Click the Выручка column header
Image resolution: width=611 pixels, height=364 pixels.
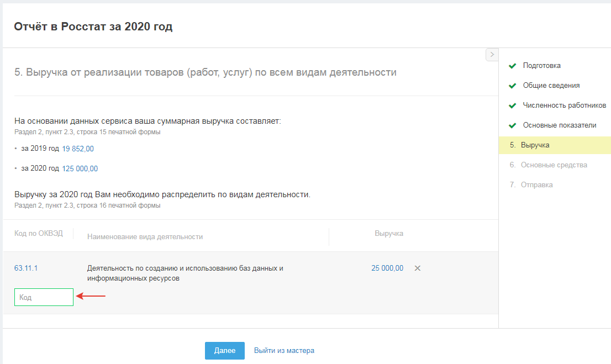[389, 234]
